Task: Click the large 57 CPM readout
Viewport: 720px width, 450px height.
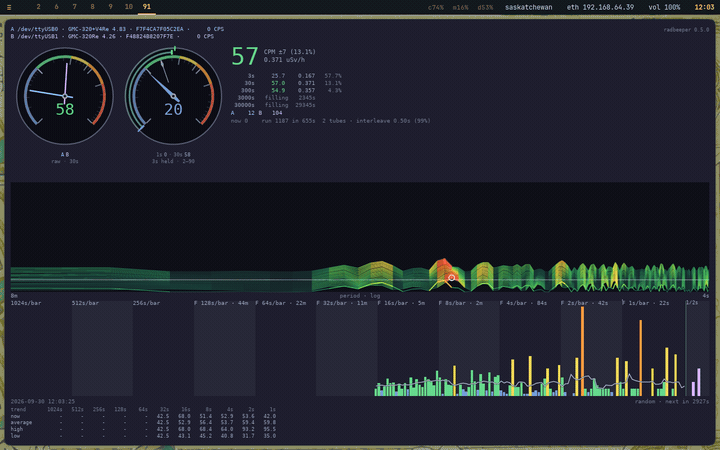Action: [244, 56]
